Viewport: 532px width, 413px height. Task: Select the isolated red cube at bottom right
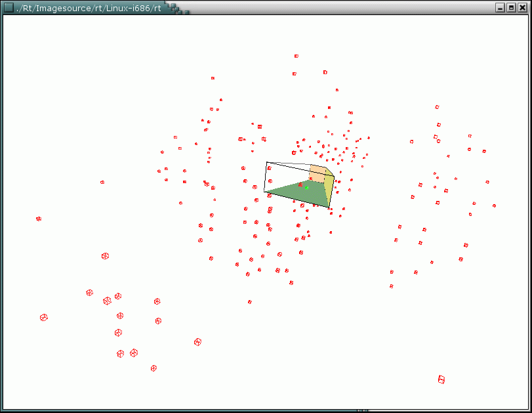click(441, 380)
